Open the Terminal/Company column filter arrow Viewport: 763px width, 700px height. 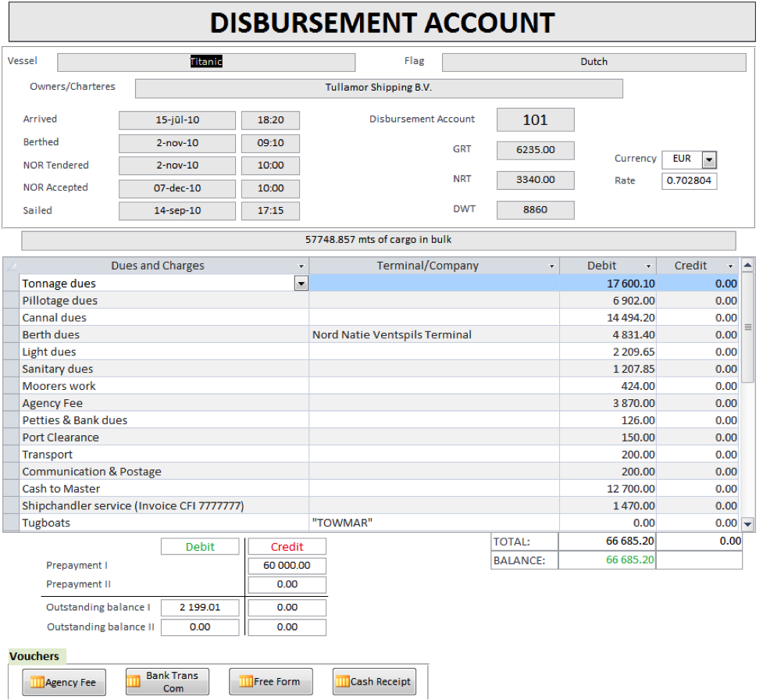pos(552,266)
